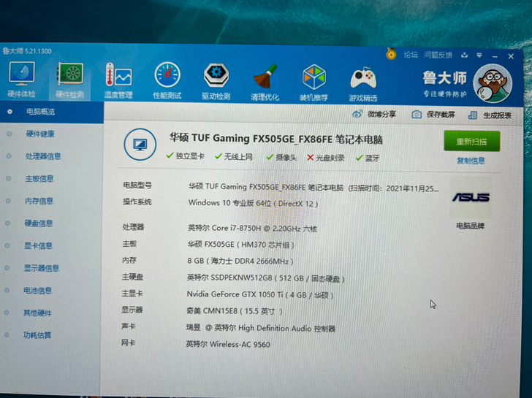
Task: Click the version text 鲁大师 5.21.1300
Action: pyautogui.click(x=27, y=51)
